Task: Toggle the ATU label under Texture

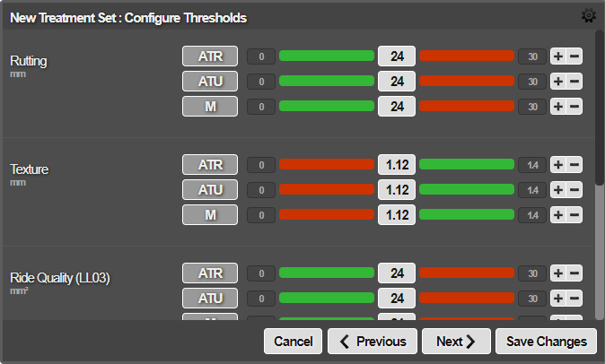Action: [x=210, y=190]
